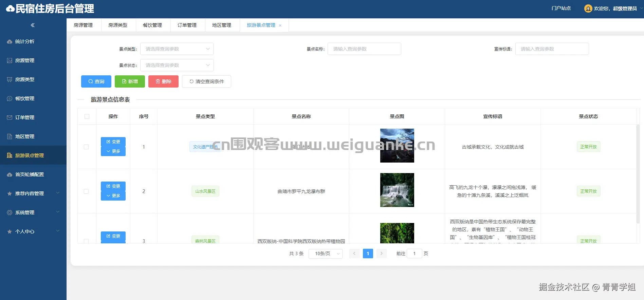Click the previous page arrow in pagination
This screenshot has width=644, height=300.
[354, 254]
